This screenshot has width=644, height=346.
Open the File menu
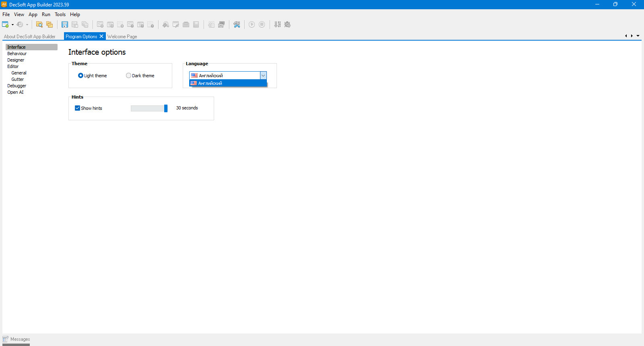click(6, 14)
